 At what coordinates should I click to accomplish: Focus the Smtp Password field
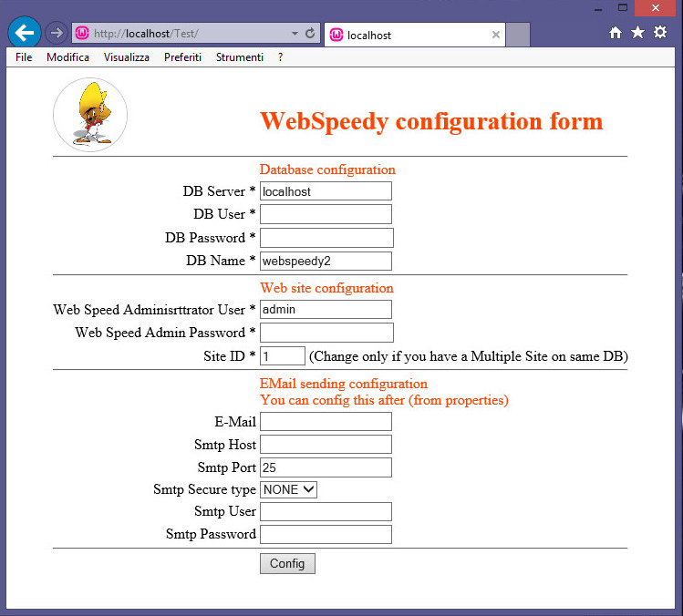[326, 534]
